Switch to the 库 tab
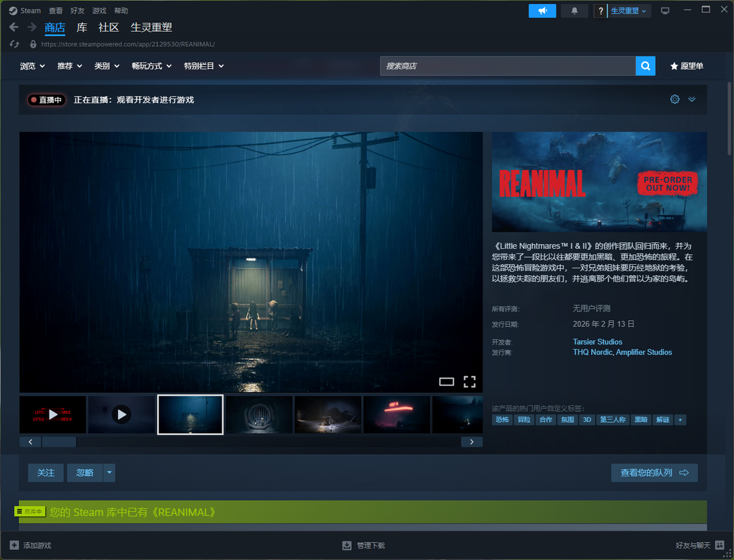 (x=82, y=28)
